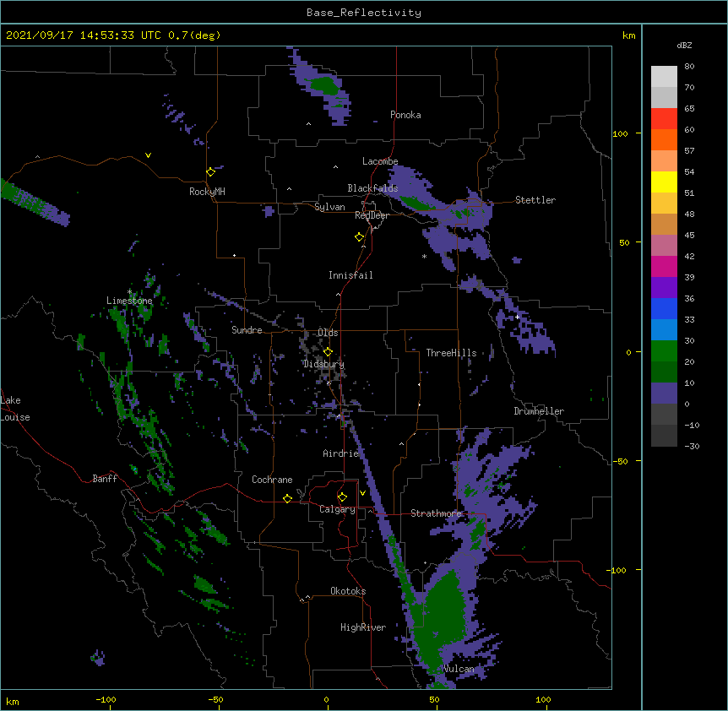Viewport: 728px width, 711px height.
Task: Click the yellow diamond marker above Calgary
Action: [342, 497]
